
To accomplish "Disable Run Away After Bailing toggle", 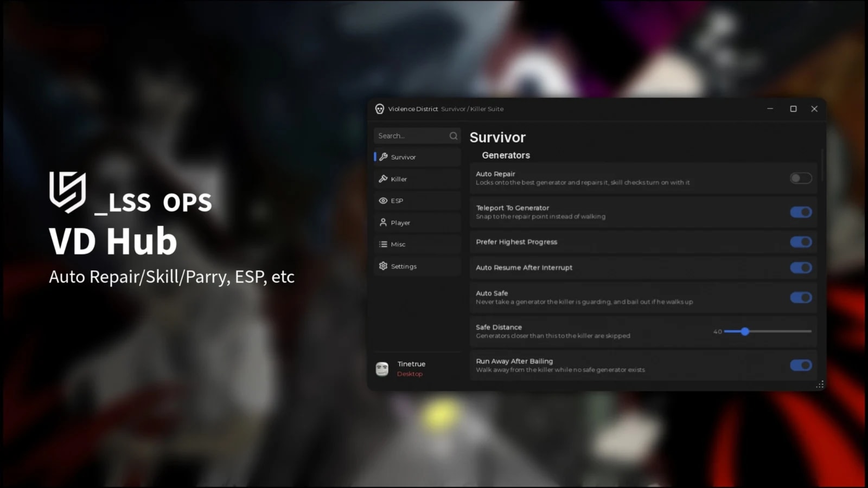I will (801, 365).
